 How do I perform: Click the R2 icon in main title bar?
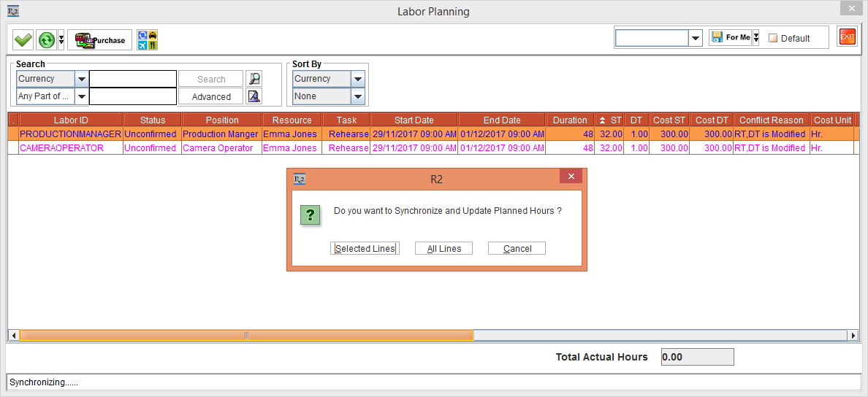(12, 10)
